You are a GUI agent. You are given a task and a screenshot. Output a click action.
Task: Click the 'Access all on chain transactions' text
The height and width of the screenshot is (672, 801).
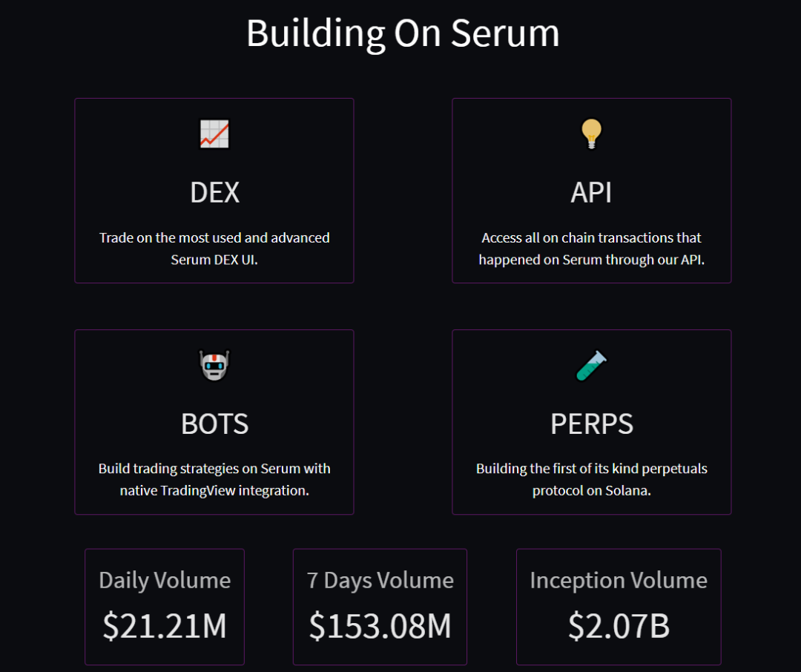click(x=591, y=238)
